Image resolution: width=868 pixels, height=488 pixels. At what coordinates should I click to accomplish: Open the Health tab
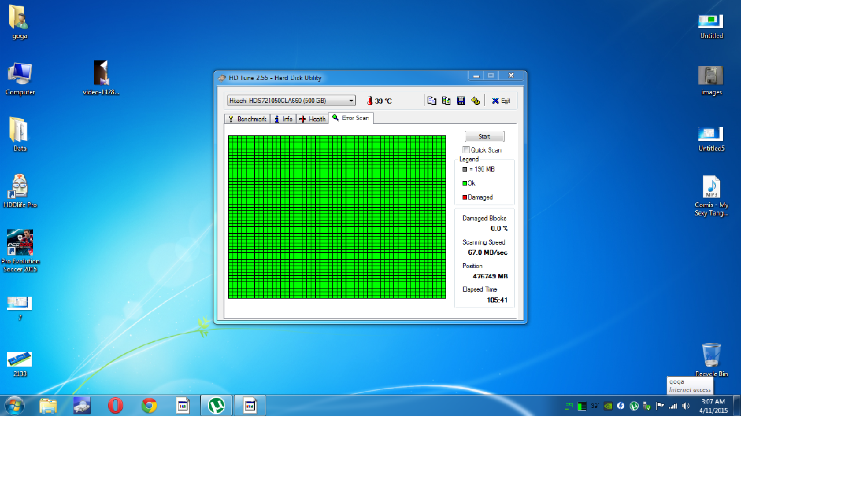(x=312, y=119)
